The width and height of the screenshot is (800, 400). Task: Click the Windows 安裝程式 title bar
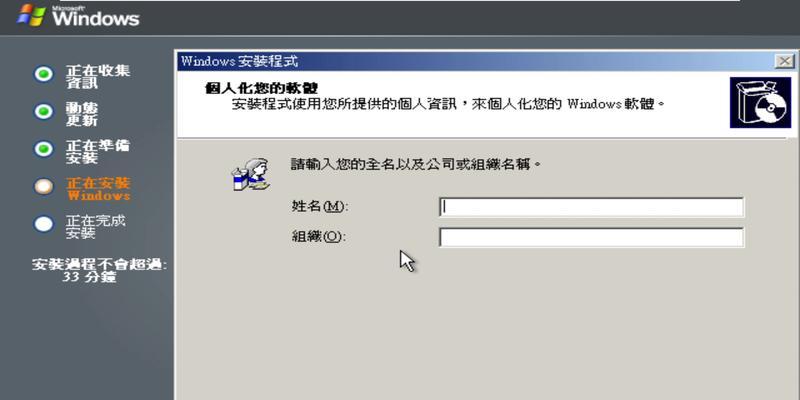pyautogui.click(x=476, y=62)
